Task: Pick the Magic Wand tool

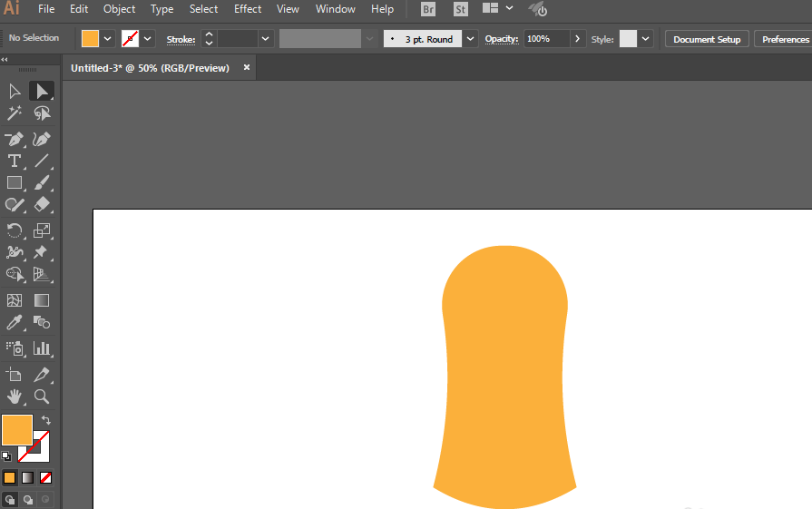Action: [15, 113]
